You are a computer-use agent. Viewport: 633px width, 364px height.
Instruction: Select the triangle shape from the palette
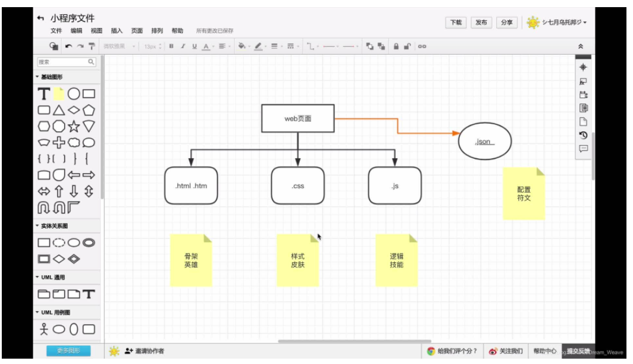(x=59, y=110)
